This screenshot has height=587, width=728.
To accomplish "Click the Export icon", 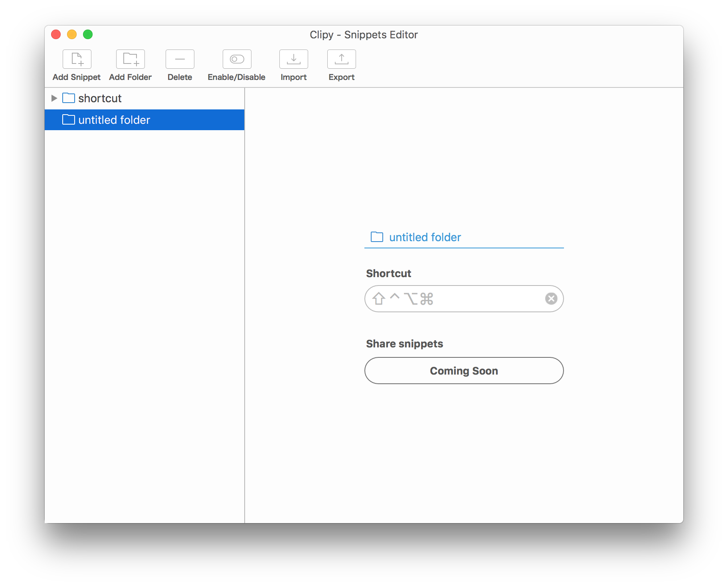I will pyautogui.click(x=341, y=59).
